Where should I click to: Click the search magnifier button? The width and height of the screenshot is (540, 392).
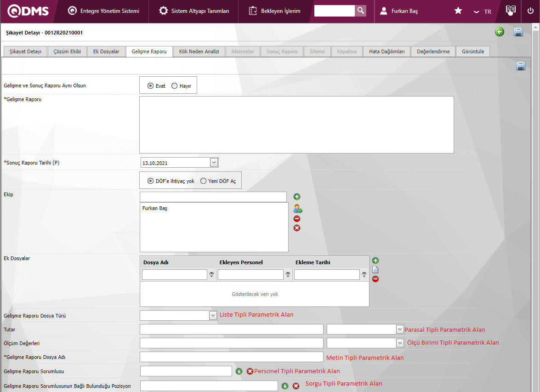[361, 11]
